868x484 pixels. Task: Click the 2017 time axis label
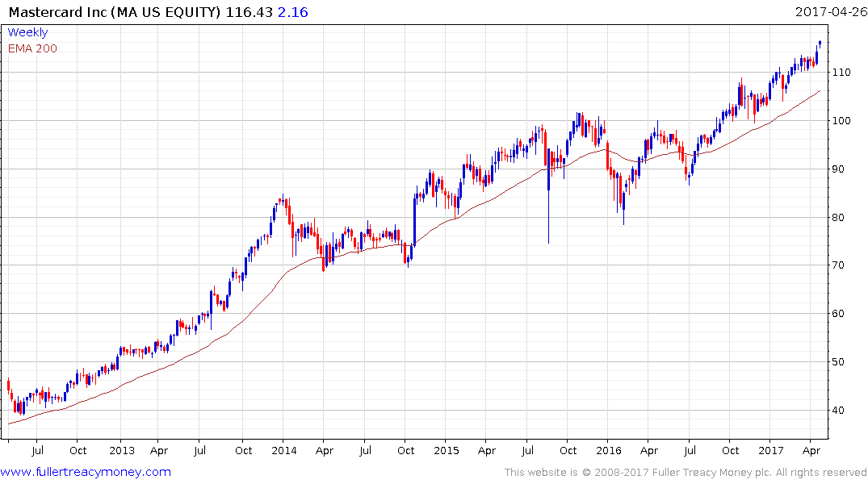coord(771,450)
